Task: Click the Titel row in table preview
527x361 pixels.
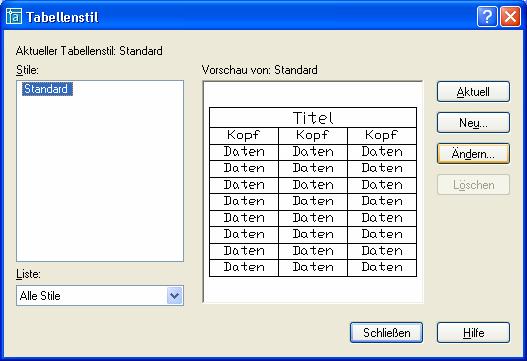Action: coord(313,118)
